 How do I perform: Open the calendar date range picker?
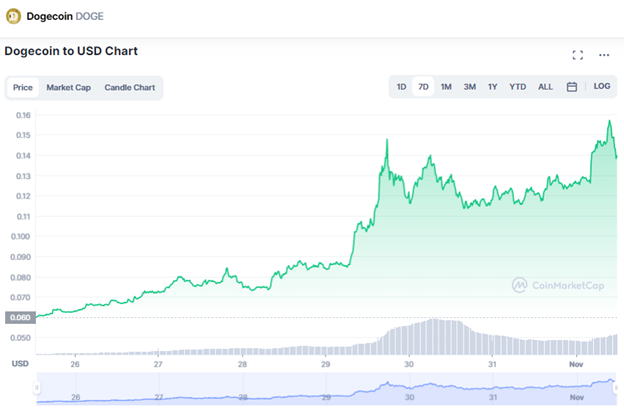tap(572, 86)
